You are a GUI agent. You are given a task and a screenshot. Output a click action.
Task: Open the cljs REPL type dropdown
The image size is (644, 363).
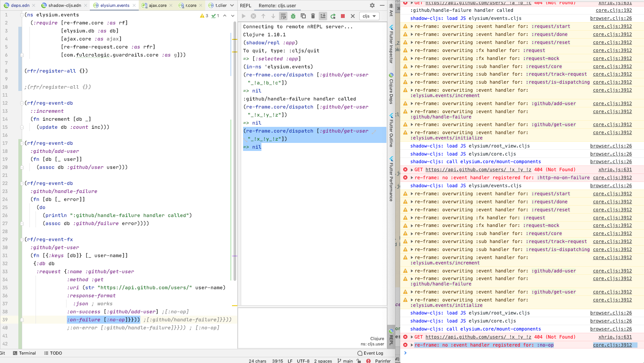369,16
